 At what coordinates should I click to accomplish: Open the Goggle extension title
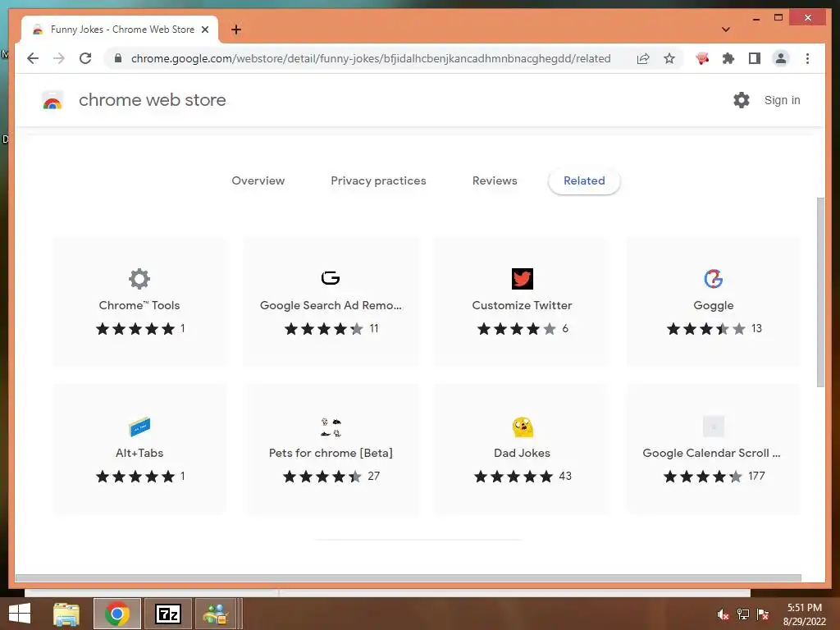pos(714,306)
